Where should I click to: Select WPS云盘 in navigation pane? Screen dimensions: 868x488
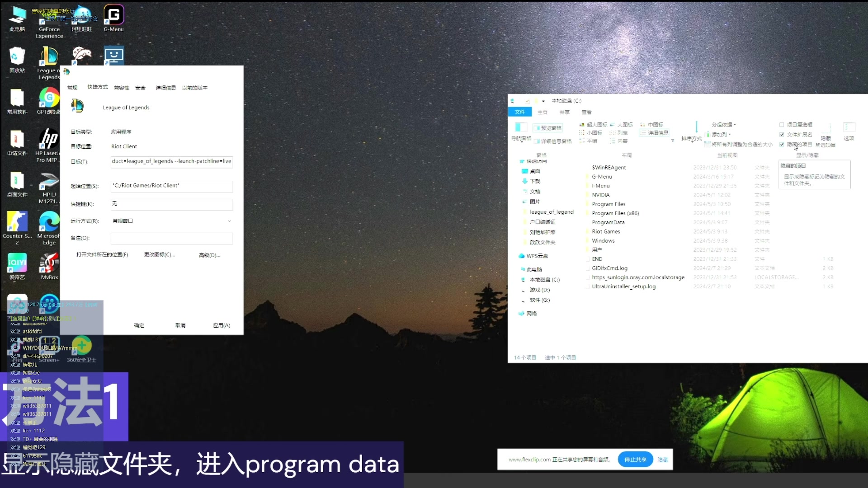[x=533, y=256]
